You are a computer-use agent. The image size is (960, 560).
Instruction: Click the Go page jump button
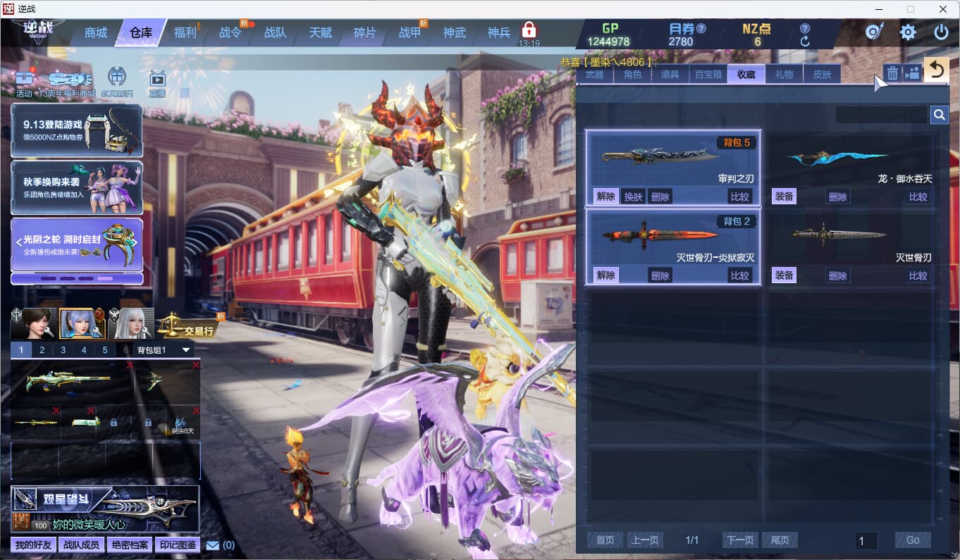point(913,540)
